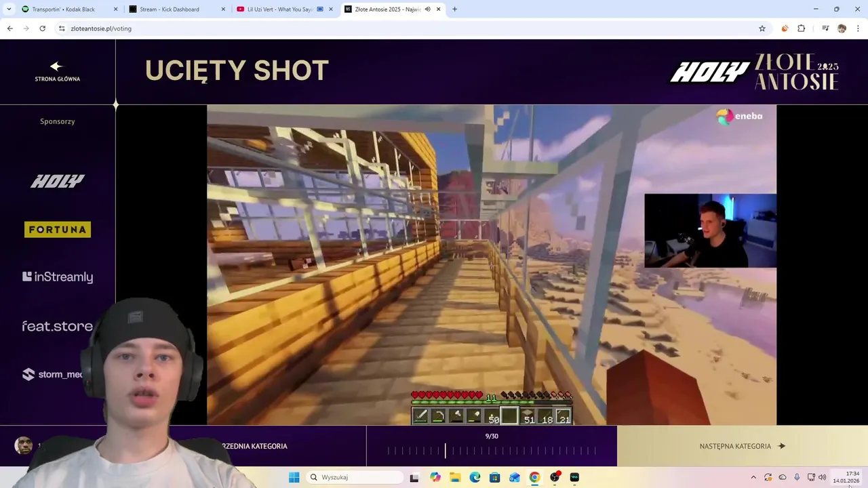Open the storm_media sponsor logo
The width and height of the screenshot is (868, 488).
53,374
